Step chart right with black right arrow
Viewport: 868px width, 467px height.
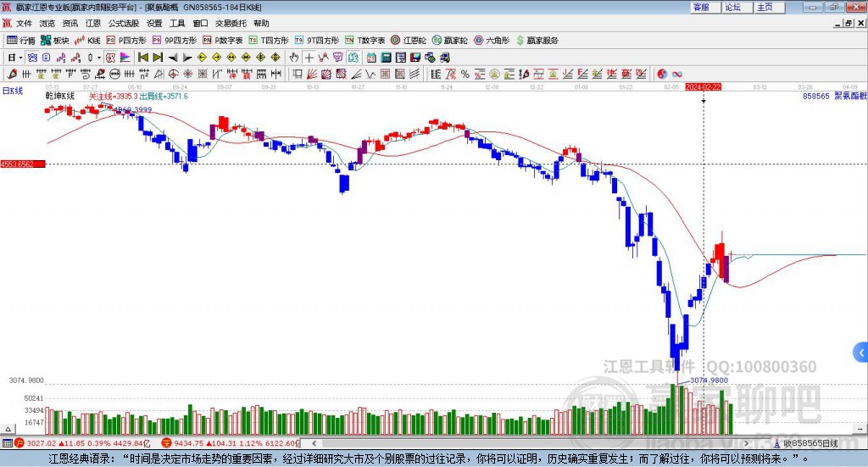(187, 58)
